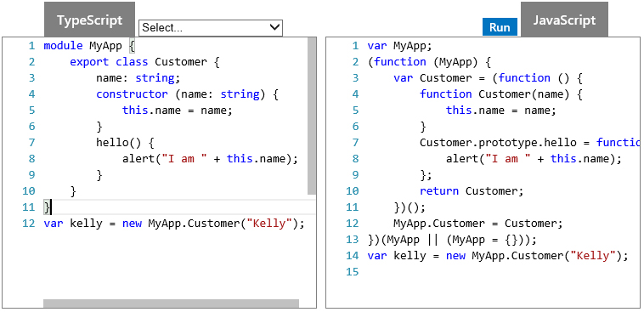Click the dropdown arrow next to Select...
Image resolution: width=644 pixels, height=312 pixels.
[x=274, y=27]
